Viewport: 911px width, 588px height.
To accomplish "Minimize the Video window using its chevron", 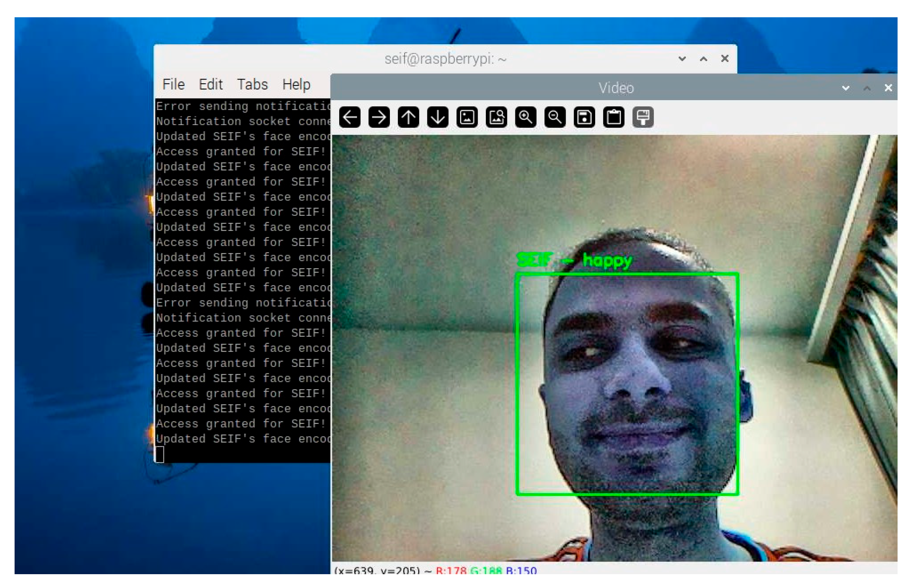I will click(x=845, y=88).
